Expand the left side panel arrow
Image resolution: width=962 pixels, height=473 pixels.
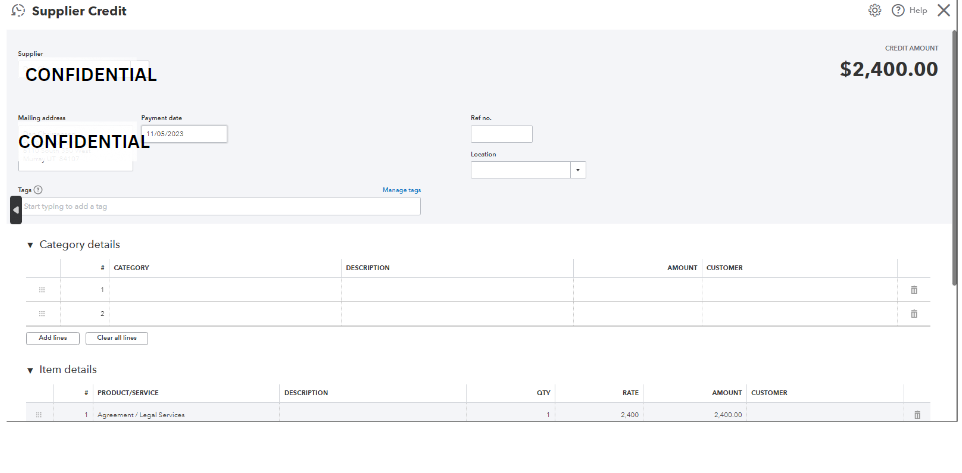(x=16, y=210)
